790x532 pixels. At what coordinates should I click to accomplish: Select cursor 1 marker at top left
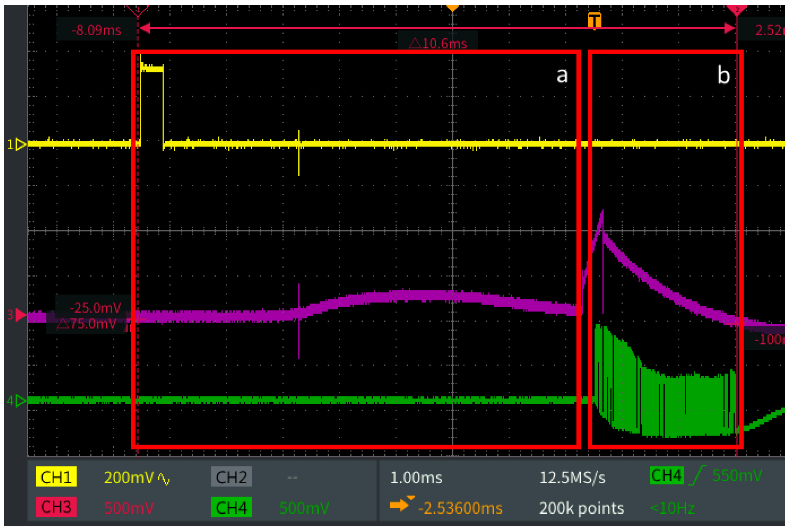[138, 10]
